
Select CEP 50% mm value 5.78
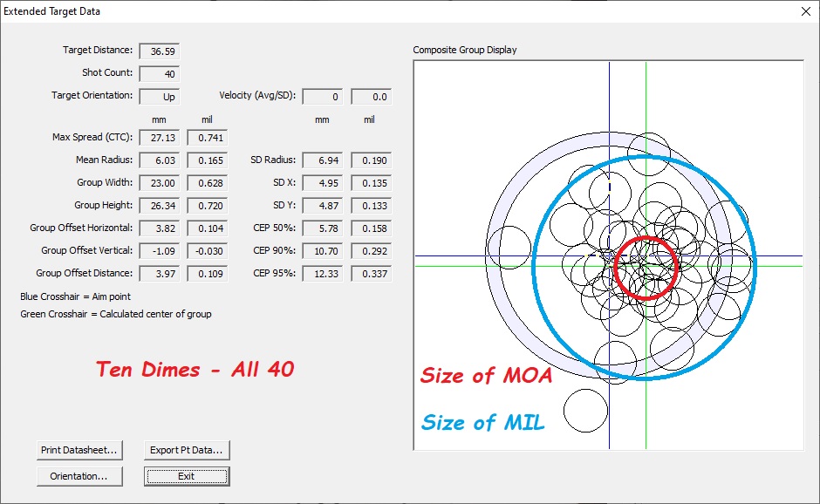click(322, 228)
